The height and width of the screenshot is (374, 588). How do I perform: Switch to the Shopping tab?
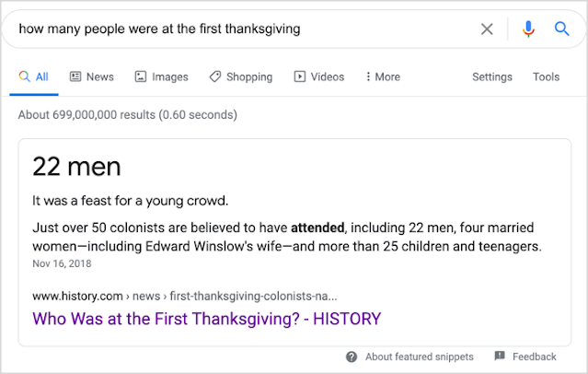pyautogui.click(x=241, y=77)
